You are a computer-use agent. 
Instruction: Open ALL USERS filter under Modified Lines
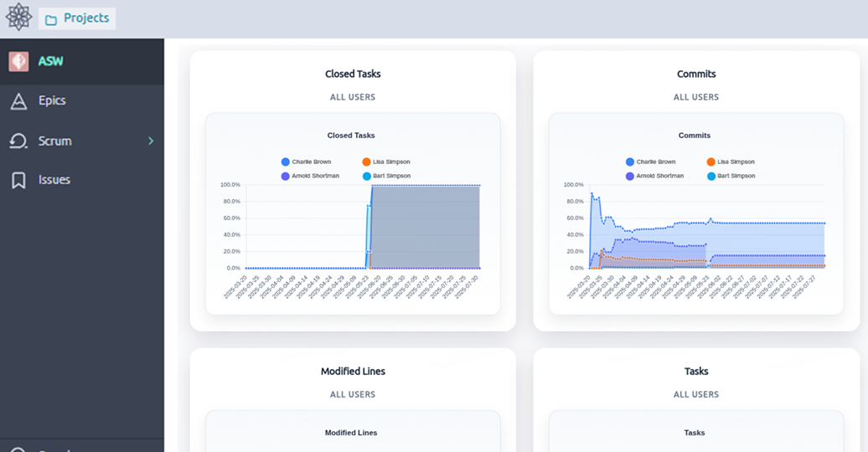[353, 394]
